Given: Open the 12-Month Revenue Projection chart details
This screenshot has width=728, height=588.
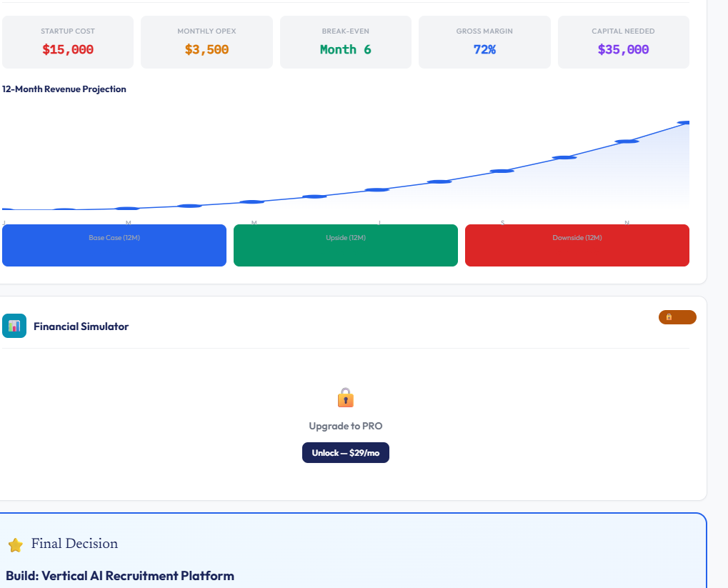Looking at the screenshot, I should coord(63,89).
